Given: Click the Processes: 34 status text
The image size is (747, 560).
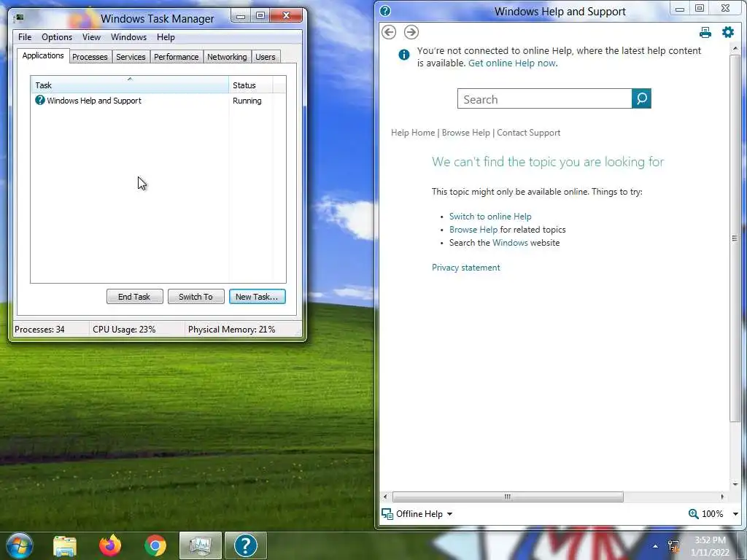Looking at the screenshot, I should 39,329.
